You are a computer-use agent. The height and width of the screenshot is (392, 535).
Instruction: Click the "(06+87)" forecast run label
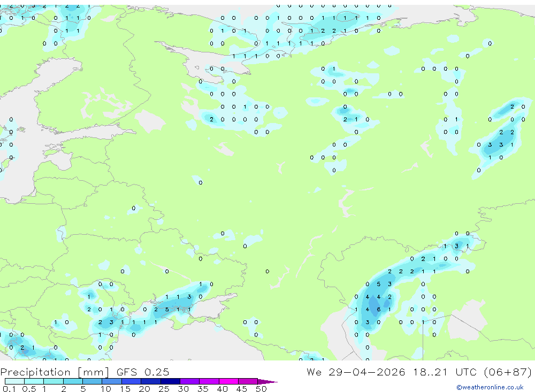[508, 372]
